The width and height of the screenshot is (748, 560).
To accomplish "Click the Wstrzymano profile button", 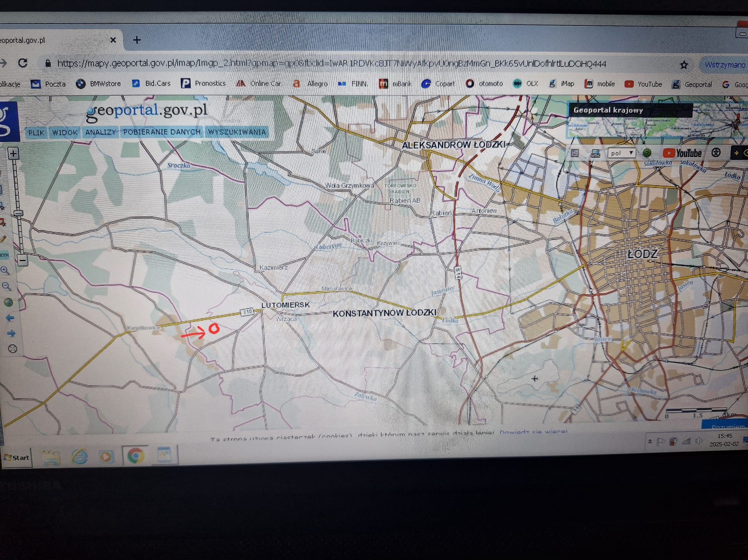I will [x=724, y=65].
